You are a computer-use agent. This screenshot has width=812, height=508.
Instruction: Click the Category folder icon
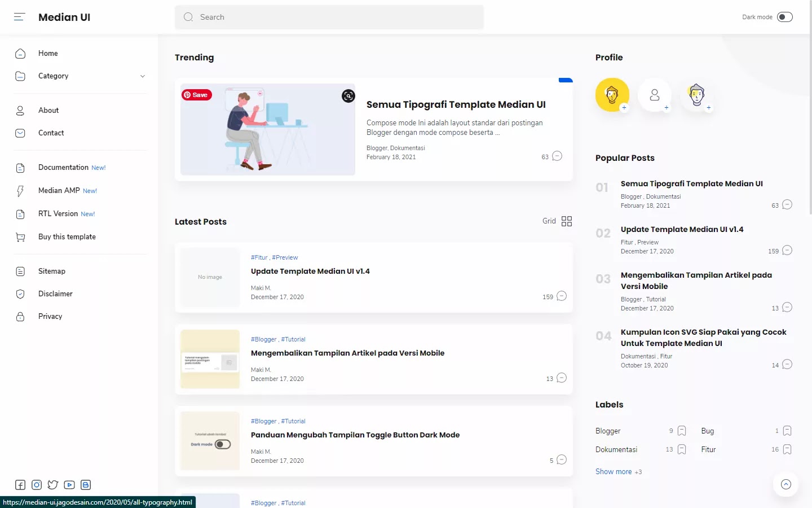click(20, 76)
